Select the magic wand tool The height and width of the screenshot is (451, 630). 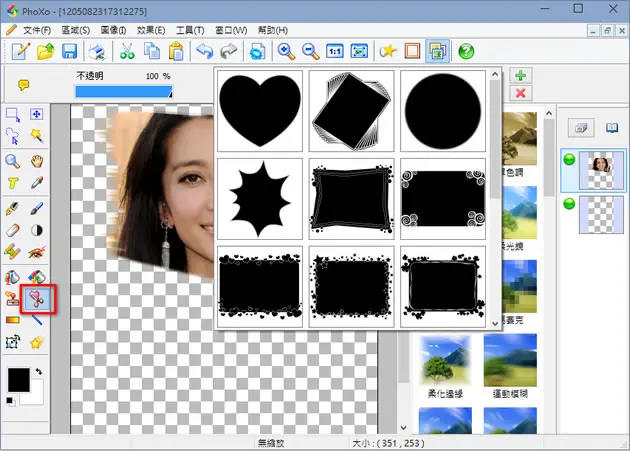pyautogui.click(x=37, y=136)
